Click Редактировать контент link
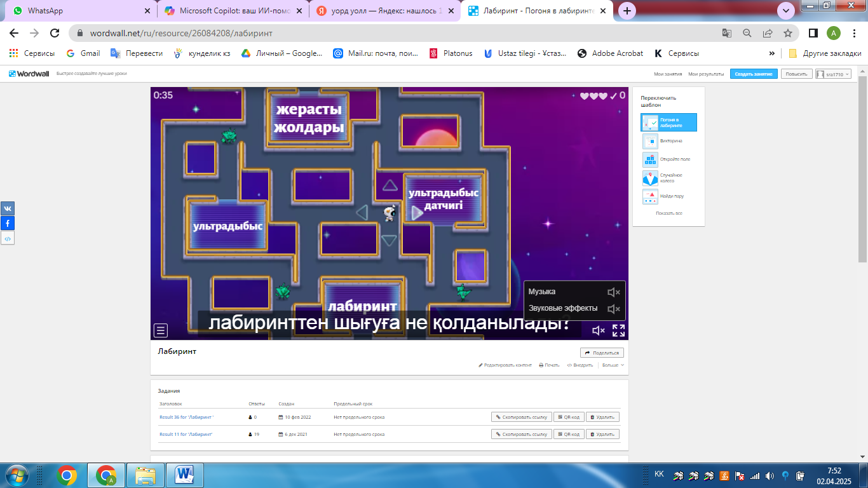868x488 pixels. tap(505, 365)
